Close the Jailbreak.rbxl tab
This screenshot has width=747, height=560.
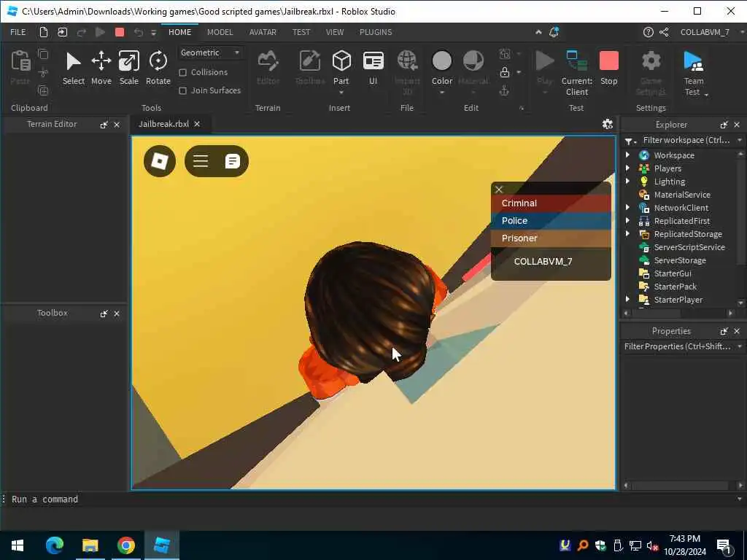[197, 124]
